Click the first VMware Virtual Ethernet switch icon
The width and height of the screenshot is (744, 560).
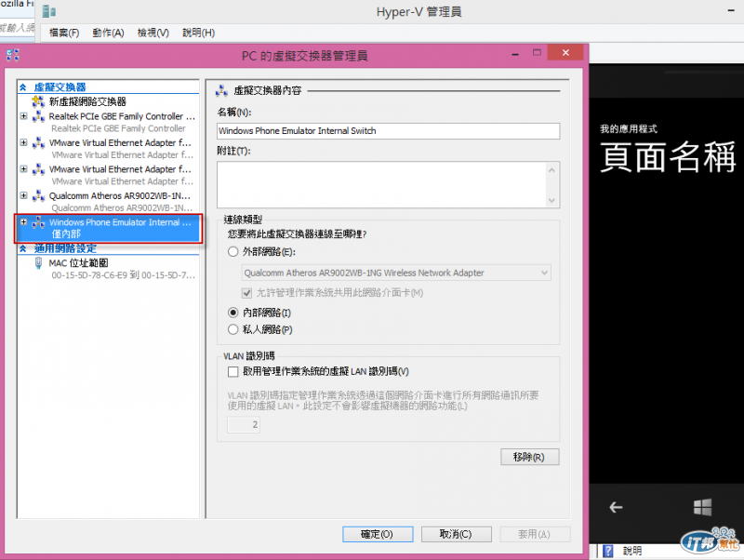pyautogui.click(x=38, y=142)
